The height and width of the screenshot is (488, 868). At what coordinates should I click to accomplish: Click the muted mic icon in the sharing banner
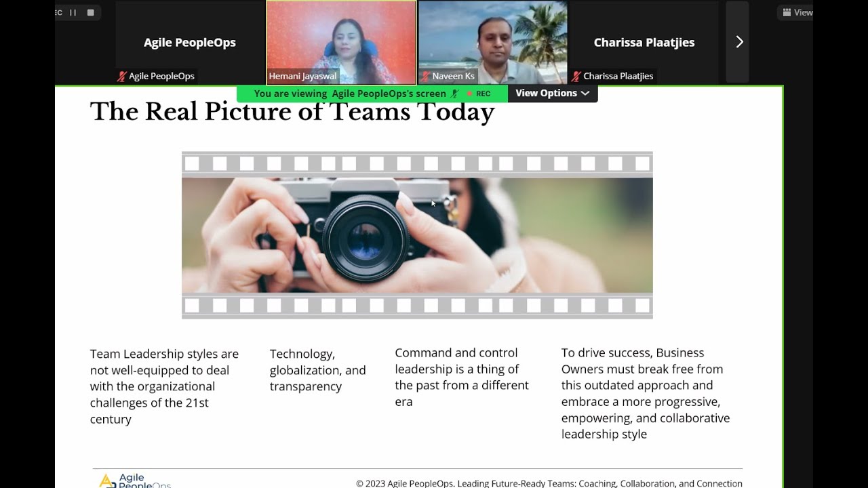coord(455,94)
